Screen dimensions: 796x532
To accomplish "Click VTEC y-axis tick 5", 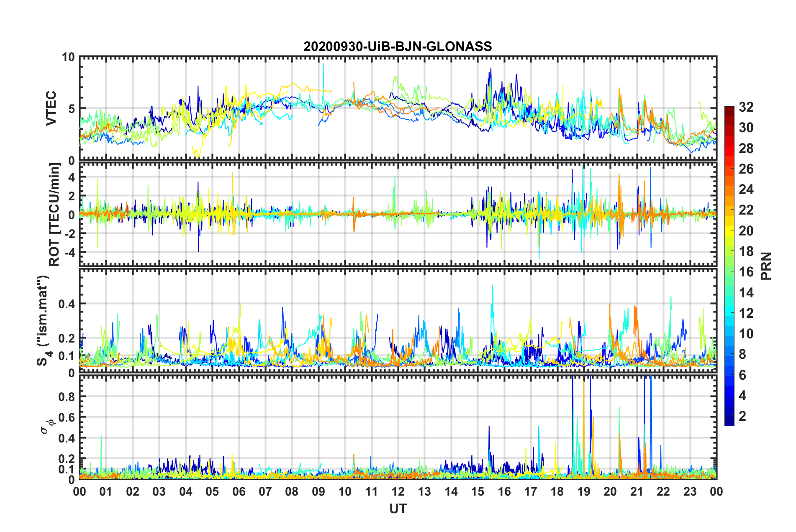I will pyautogui.click(x=72, y=109).
